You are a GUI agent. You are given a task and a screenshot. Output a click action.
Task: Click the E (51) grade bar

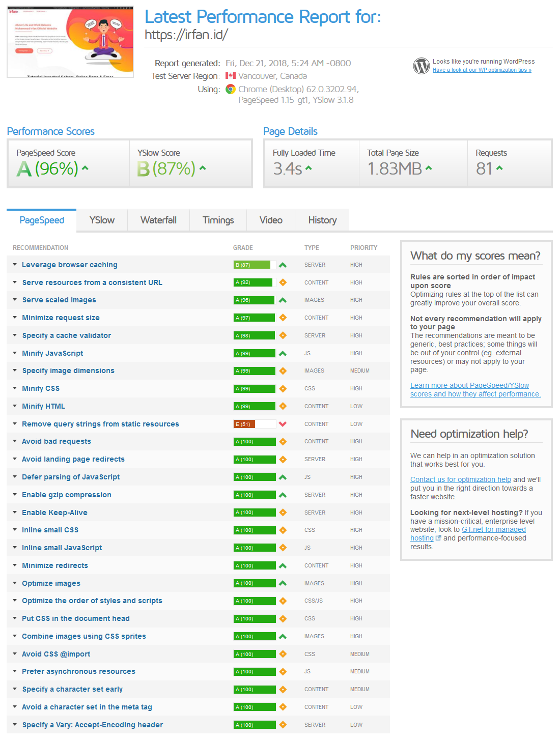pos(255,424)
